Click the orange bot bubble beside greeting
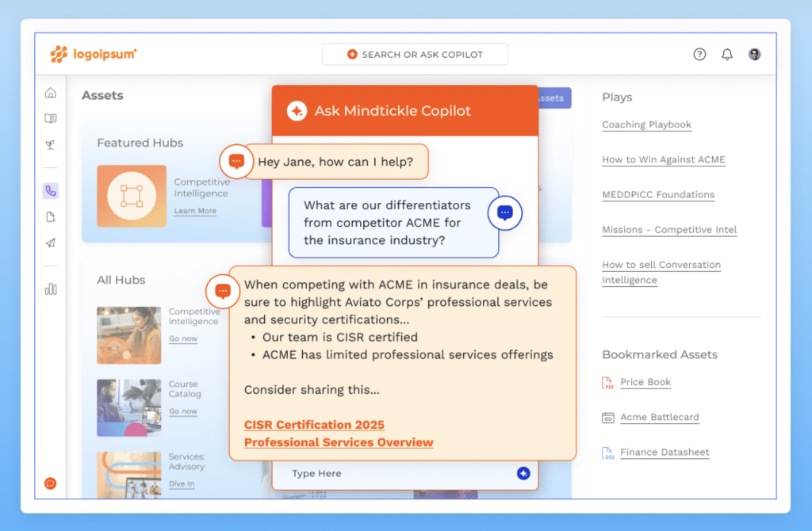The width and height of the screenshot is (812, 531). [236, 162]
